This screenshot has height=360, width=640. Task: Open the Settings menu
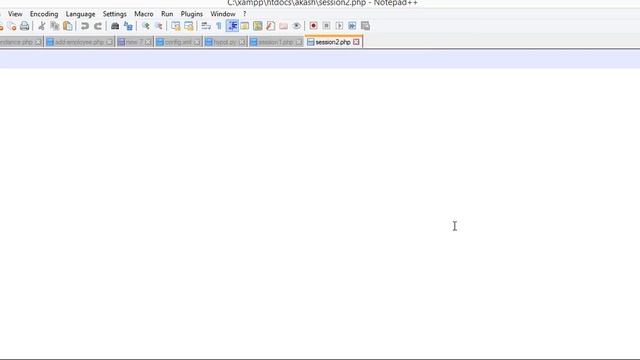click(x=115, y=14)
